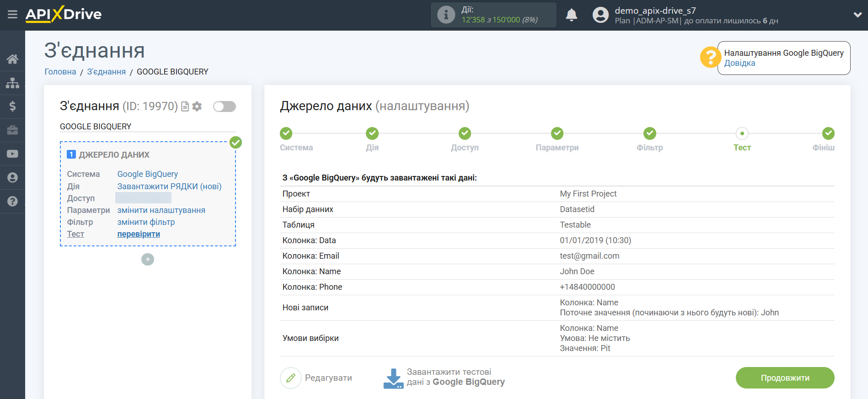Viewport: 868px width, 399px height.
Task: Go to З'єднання breadcrumb
Action: click(107, 72)
